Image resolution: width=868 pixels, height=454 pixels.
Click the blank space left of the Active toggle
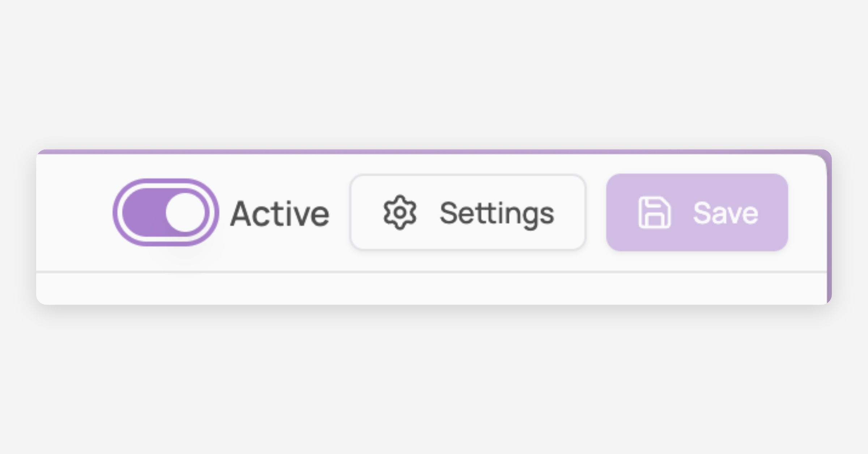click(74, 213)
